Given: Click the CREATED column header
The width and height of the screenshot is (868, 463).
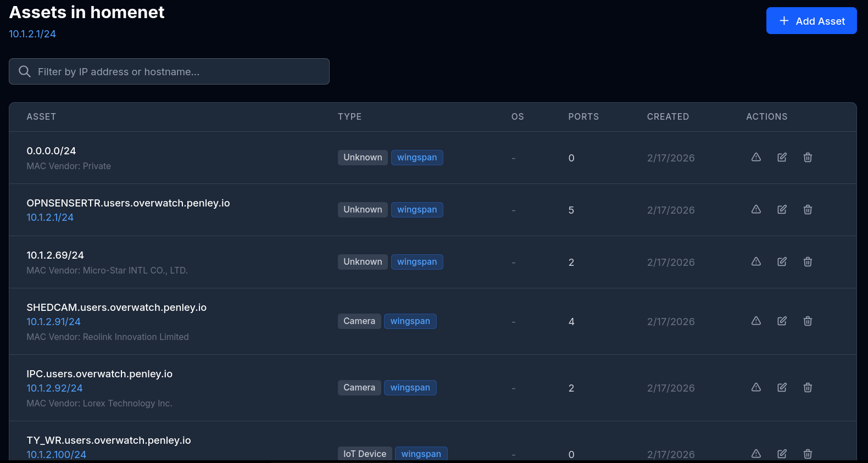Looking at the screenshot, I should 668,116.
